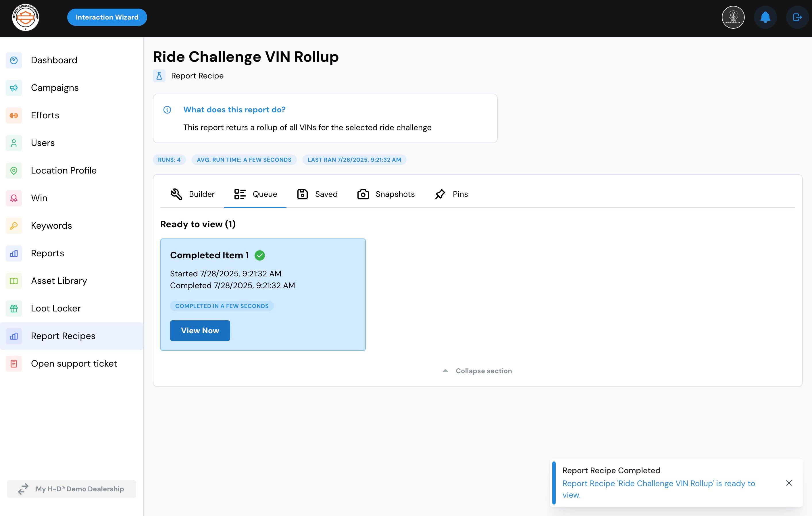Dismiss the Report Recipe Completed notification
Image resolution: width=812 pixels, height=516 pixels.
click(789, 483)
